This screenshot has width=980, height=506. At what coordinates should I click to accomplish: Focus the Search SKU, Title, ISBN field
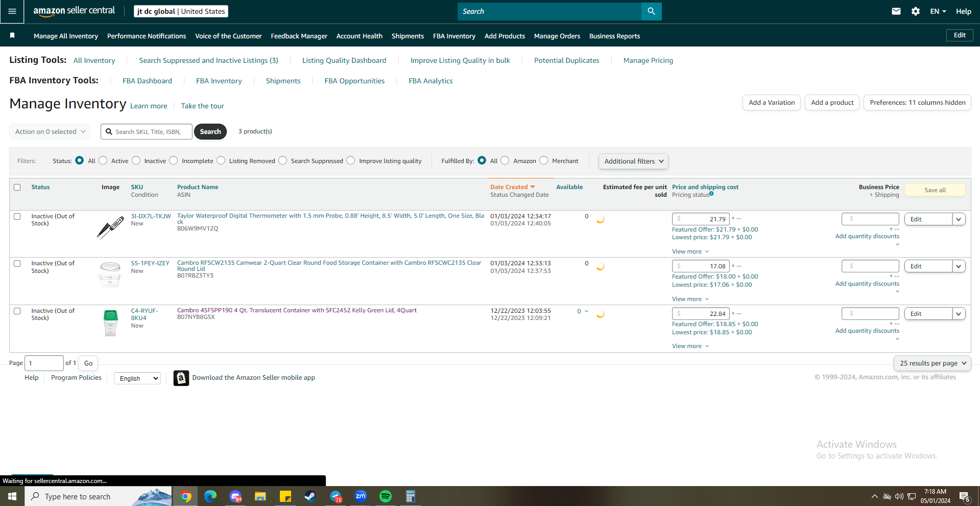pos(147,131)
